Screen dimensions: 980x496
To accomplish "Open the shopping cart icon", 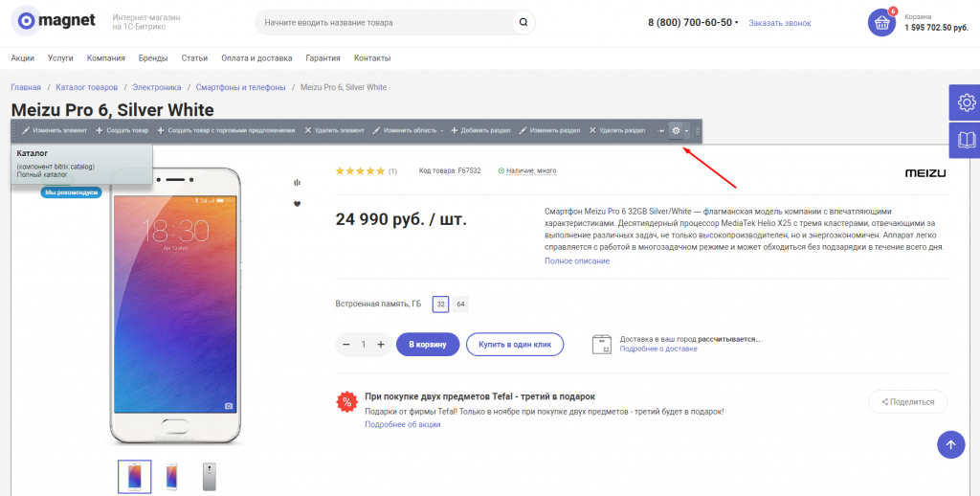I will pyautogui.click(x=881, y=23).
